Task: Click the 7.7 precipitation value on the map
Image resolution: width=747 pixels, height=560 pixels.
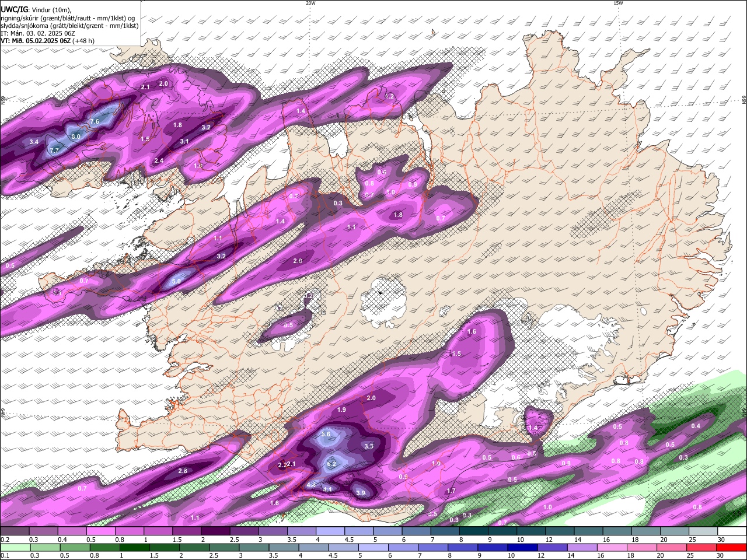Action: 54,150
